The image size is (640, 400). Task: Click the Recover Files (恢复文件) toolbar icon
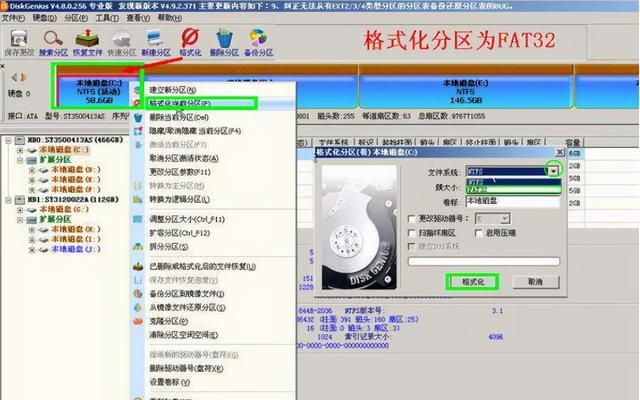coord(87,42)
